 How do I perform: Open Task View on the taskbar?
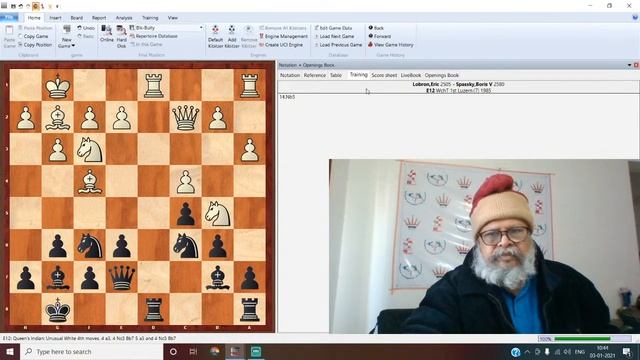pyautogui.click(x=193, y=351)
